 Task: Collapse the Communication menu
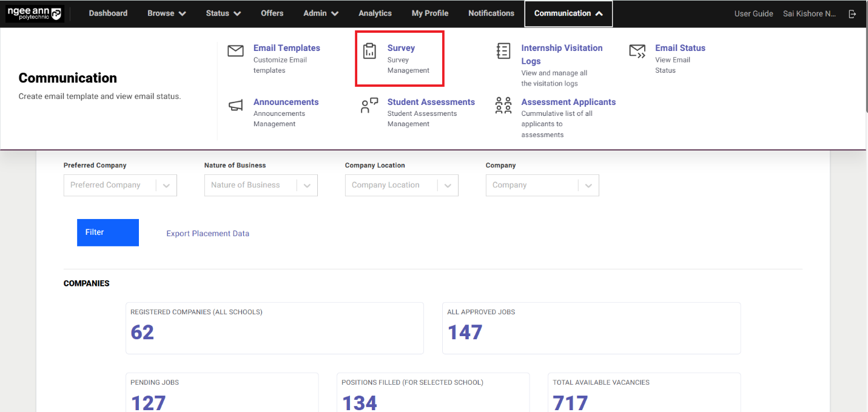[x=568, y=13]
